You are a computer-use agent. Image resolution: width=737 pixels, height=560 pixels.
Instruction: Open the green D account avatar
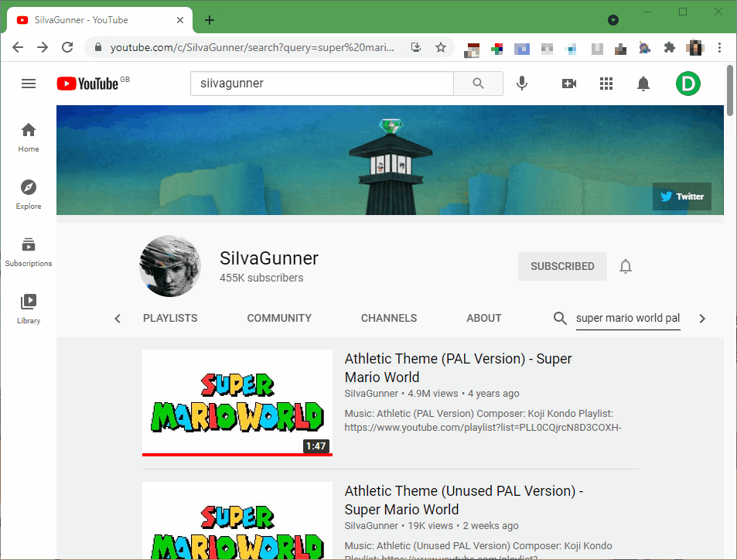pos(688,84)
